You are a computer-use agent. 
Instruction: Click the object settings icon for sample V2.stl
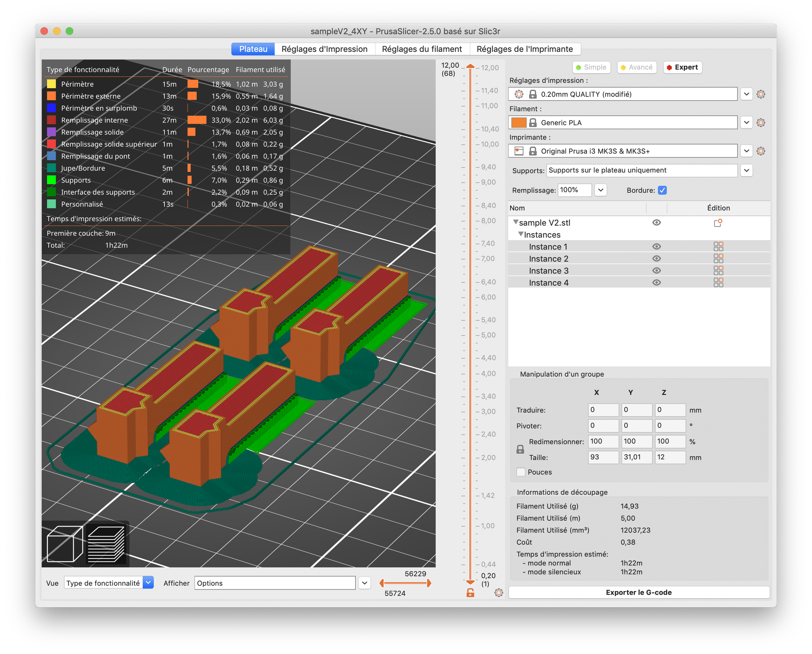pos(718,223)
